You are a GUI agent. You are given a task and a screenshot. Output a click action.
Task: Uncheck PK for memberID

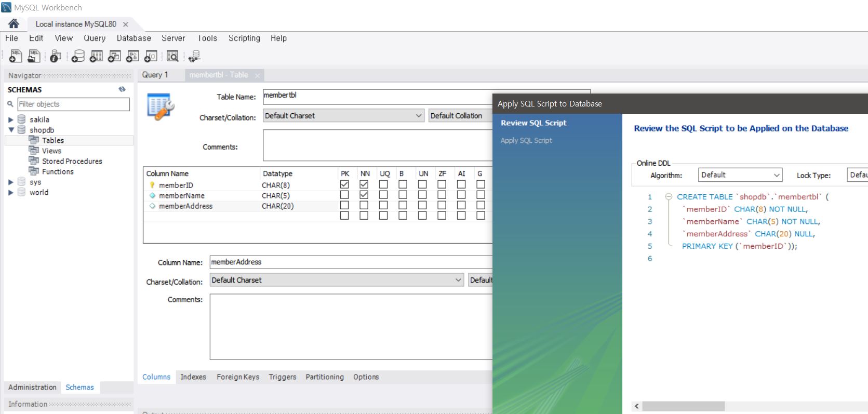tap(344, 184)
